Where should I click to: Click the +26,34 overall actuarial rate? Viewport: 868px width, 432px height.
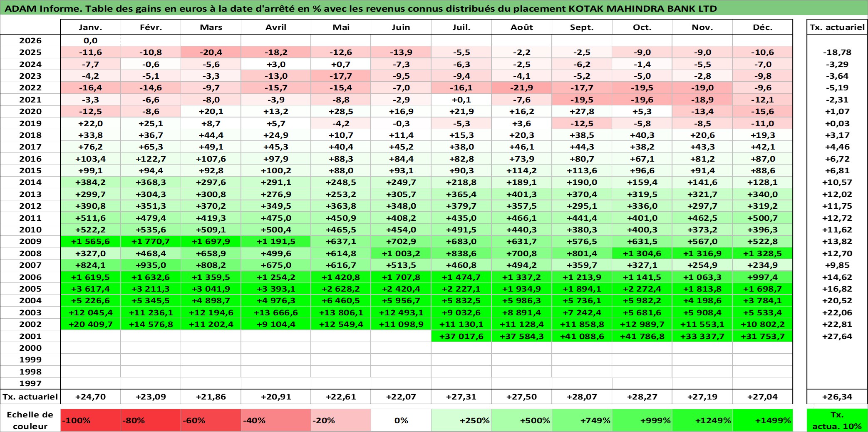coord(837,397)
